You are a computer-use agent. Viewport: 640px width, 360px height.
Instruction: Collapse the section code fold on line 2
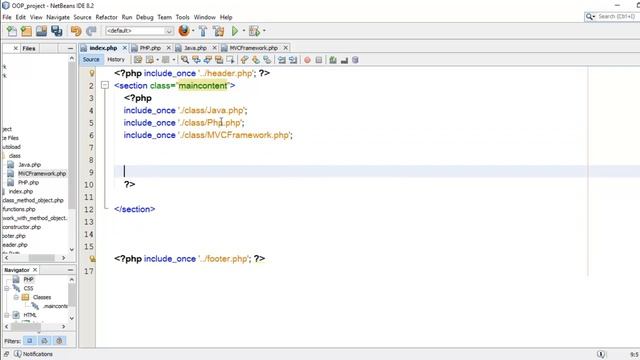(105, 85)
